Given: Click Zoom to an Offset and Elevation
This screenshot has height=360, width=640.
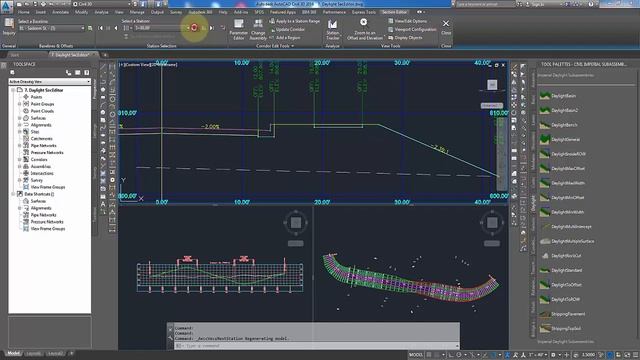Looking at the screenshot, I should point(364,29).
